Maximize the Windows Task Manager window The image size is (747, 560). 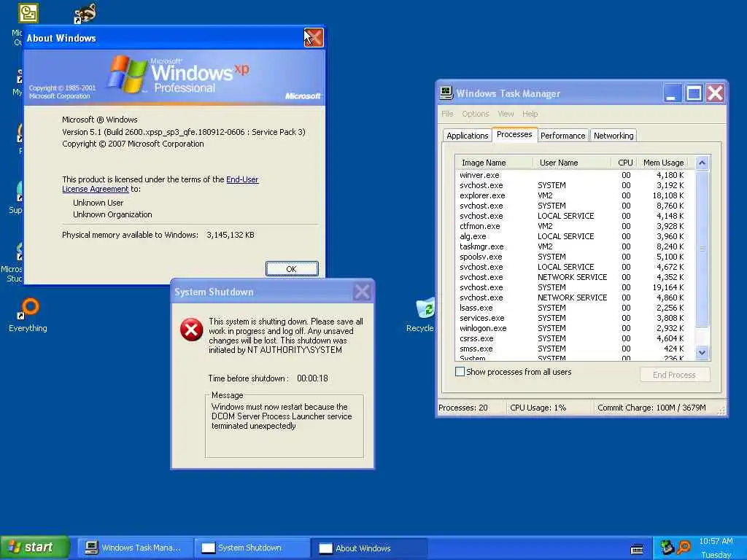click(694, 93)
